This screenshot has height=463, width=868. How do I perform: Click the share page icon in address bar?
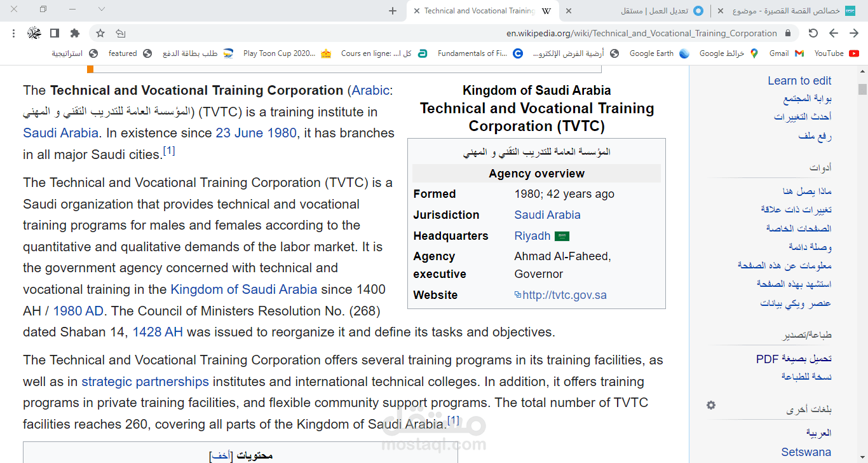point(121,33)
